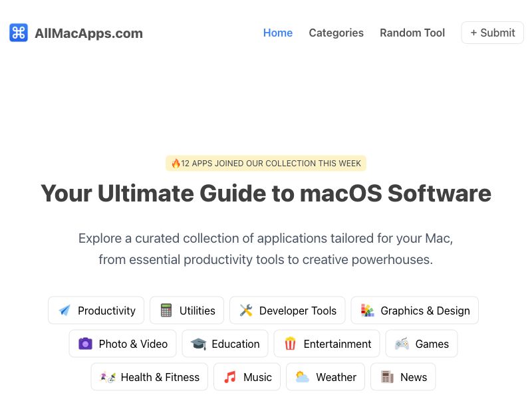The height and width of the screenshot is (399, 532).
Task: Click the 12 apps joined this week badge
Action: [265, 163]
